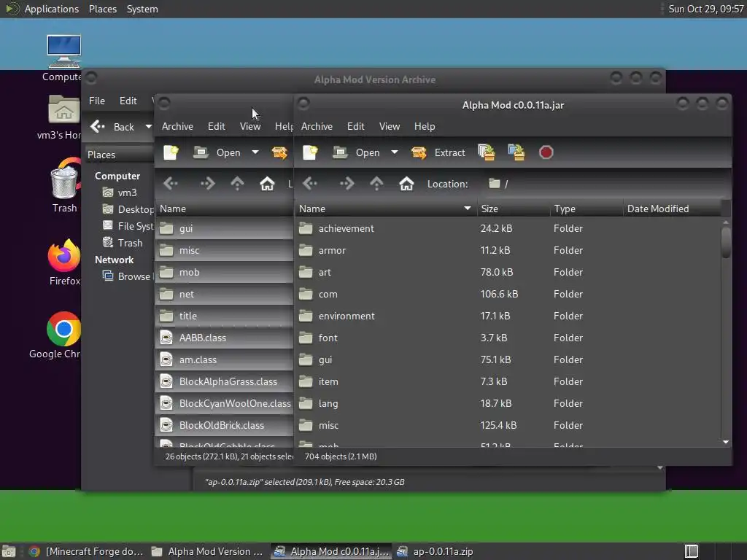
Task: Expand Back history dropdown in file manager
Action: pos(148,127)
